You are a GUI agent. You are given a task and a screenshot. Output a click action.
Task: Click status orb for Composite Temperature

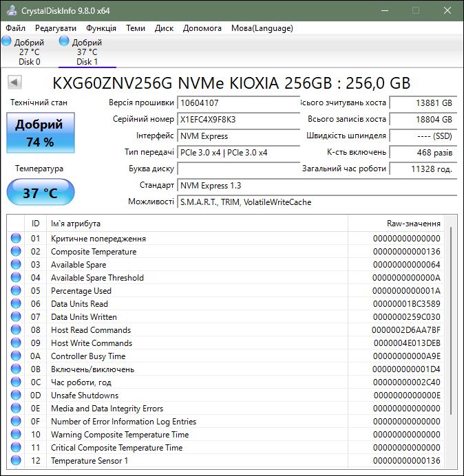coord(16,251)
